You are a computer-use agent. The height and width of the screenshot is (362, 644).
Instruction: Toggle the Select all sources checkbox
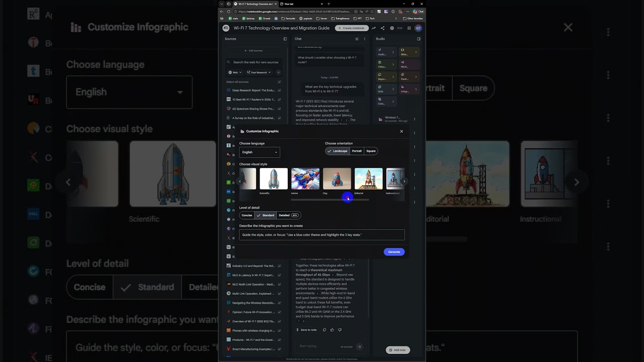click(x=279, y=82)
